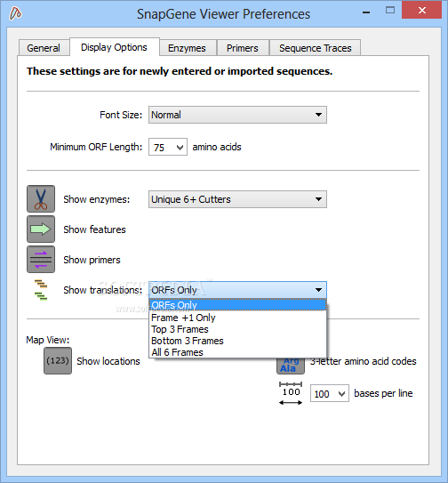The image size is (448, 483).
Task: Choose Bottom 3 Frames option
Action: 237,341
